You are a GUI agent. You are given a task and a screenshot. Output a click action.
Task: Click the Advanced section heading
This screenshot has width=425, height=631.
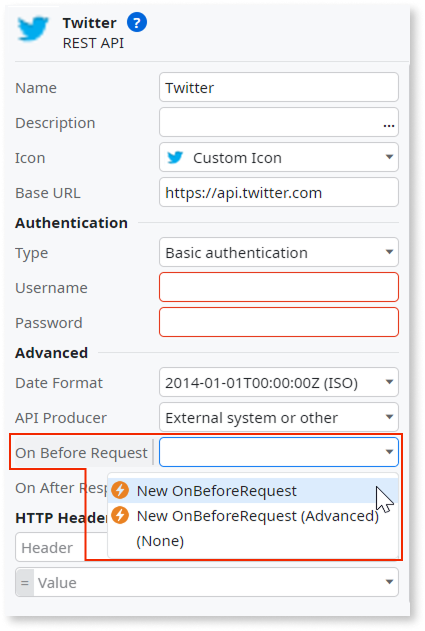point(52,353)
